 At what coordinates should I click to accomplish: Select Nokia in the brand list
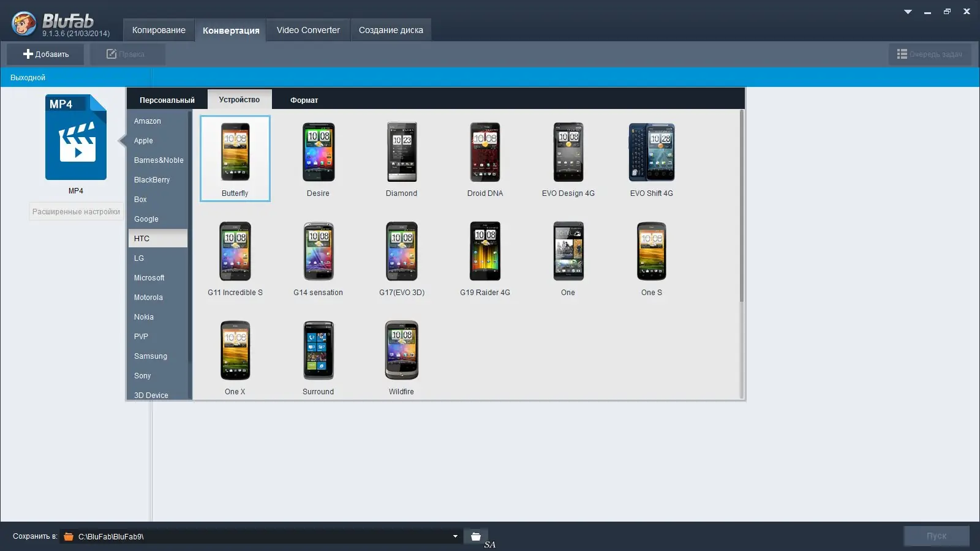pos(158,317)
